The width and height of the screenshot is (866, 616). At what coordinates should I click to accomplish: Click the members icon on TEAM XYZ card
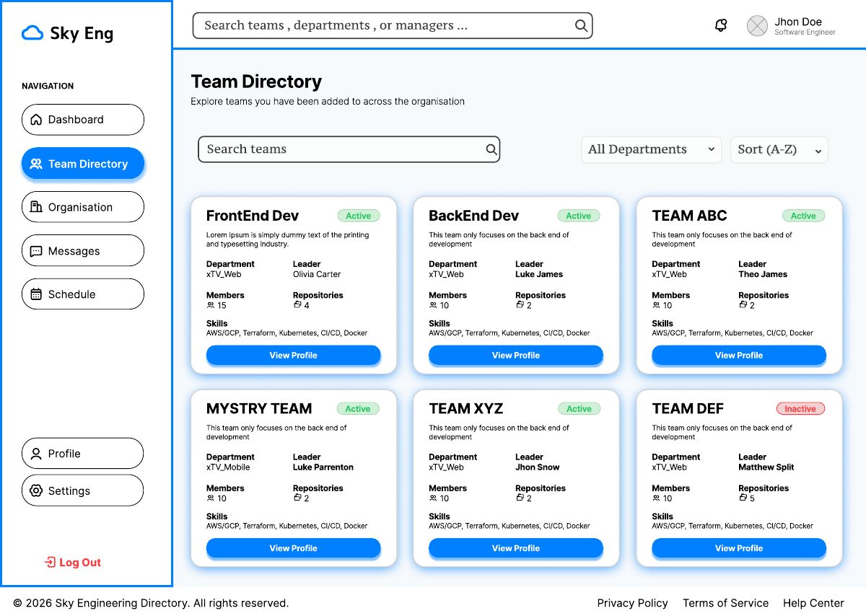tap(433, 498)
